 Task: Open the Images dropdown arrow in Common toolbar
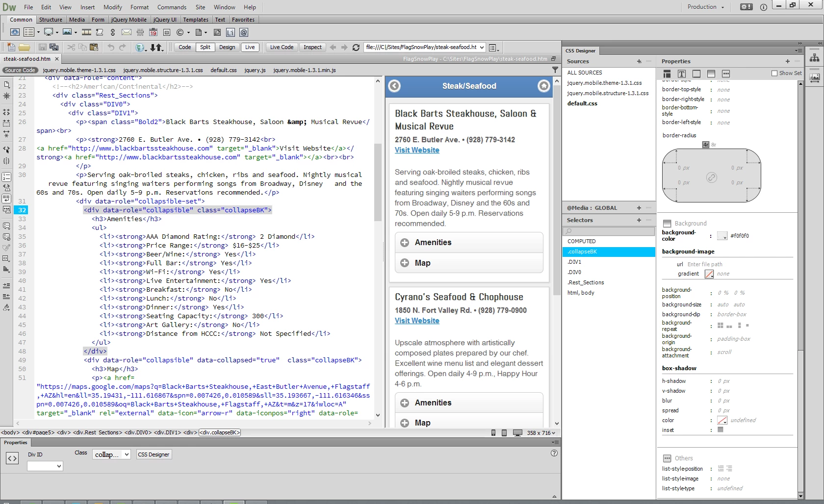click(76, 32)
